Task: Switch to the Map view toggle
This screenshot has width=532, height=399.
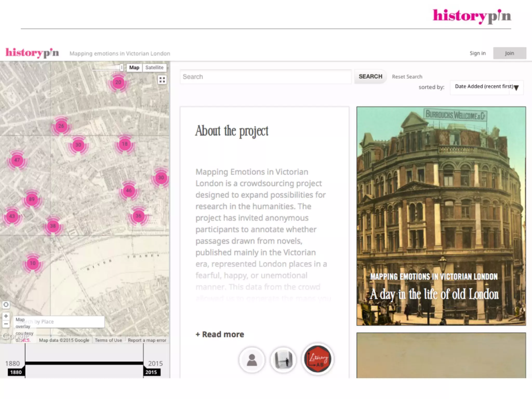Action: [x=134, y=68]
